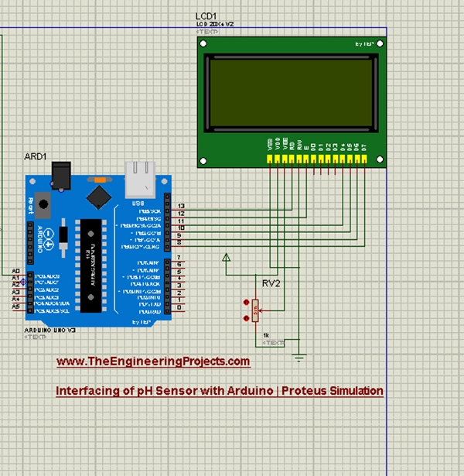
Task: Click Arduino digital pin 9
Action: (179, 235)
